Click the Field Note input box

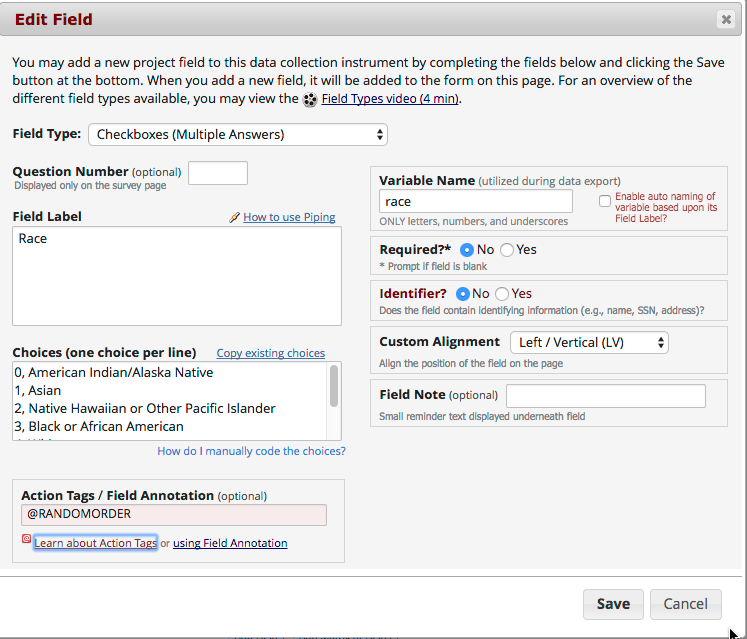tap(606, 396)
